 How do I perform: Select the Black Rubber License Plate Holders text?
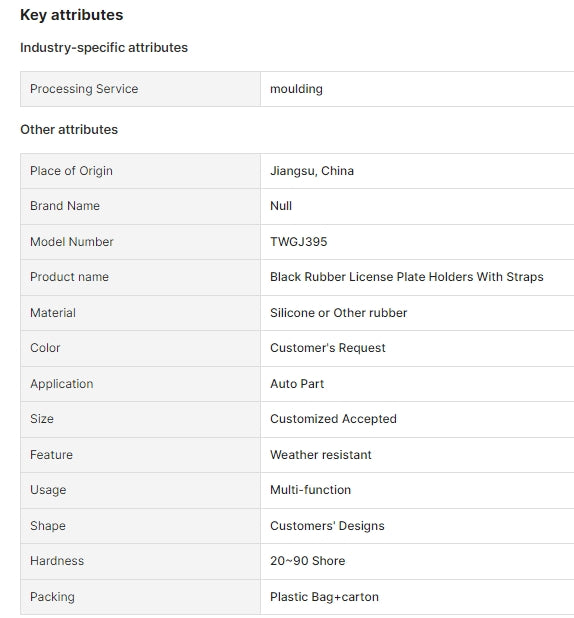372,277
